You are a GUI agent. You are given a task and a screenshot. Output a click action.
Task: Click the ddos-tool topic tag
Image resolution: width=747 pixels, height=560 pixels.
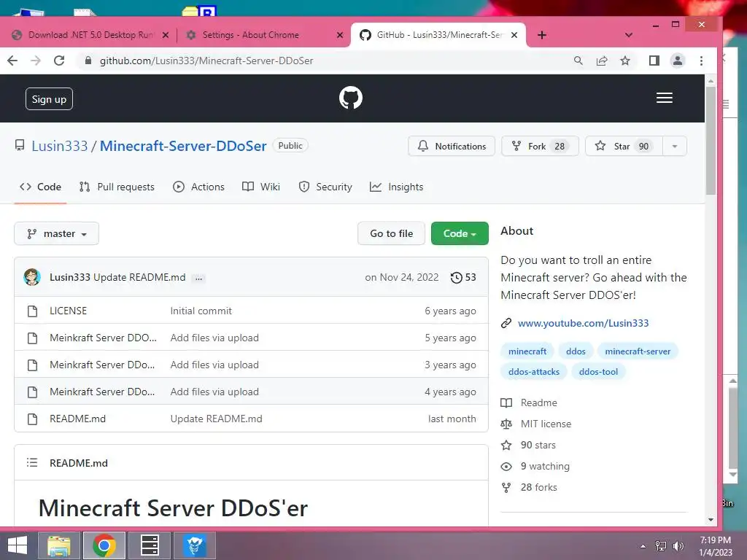click(x=598, y=371)
